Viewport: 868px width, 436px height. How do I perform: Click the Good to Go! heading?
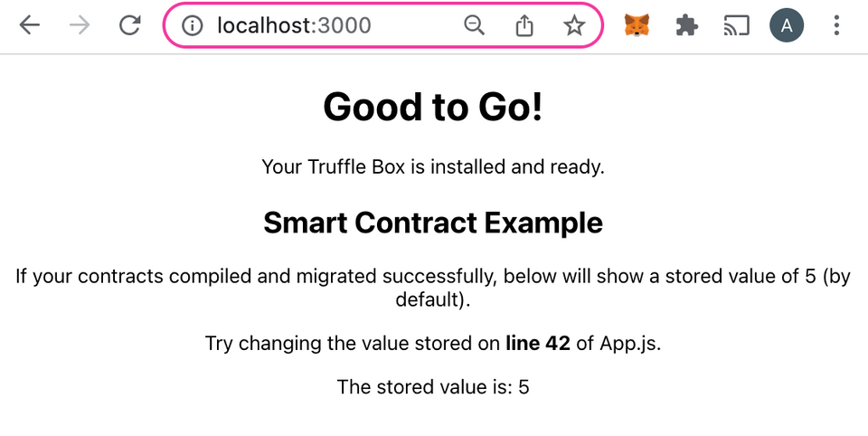[433, 107]
